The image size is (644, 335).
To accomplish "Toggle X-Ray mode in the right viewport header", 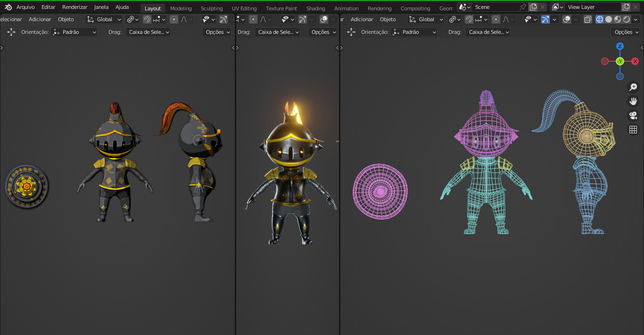I will tap(588, 19).
